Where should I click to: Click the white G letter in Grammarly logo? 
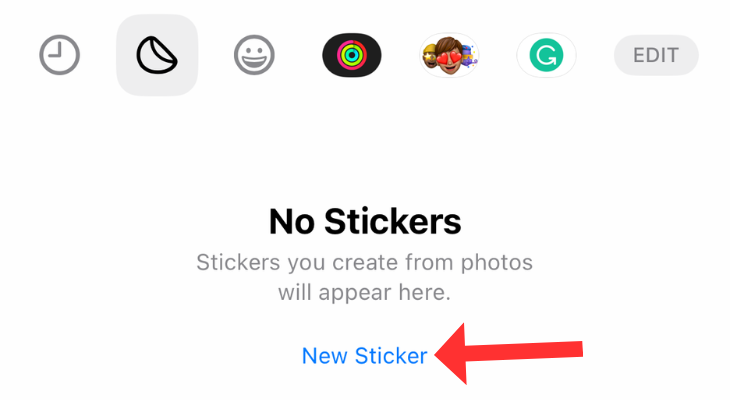(x=547, y=55)
